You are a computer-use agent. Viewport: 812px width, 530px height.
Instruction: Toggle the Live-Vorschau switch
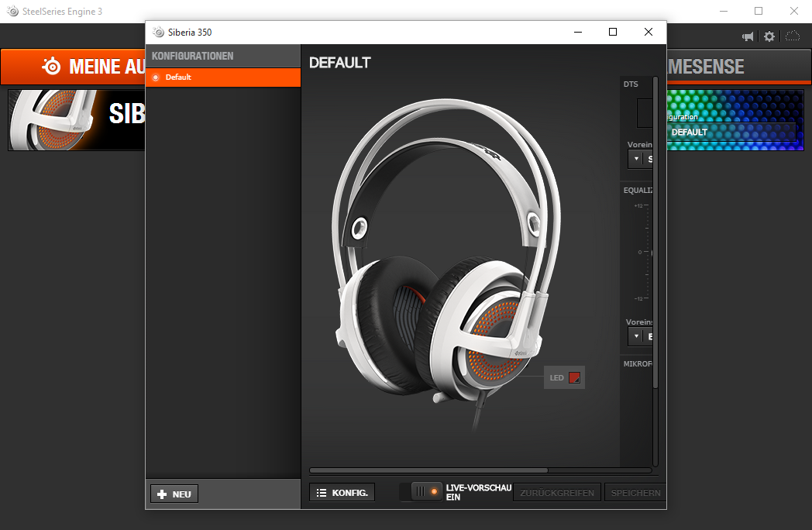(427, 492)
